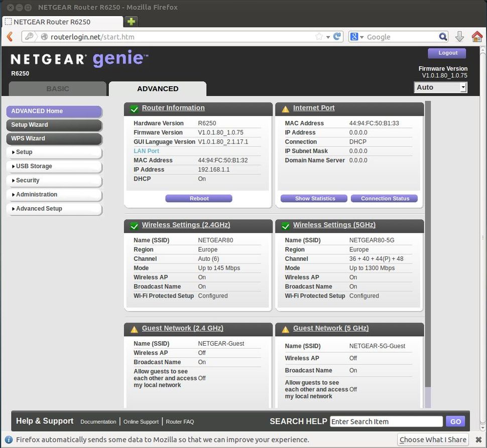Click the NETGEAR-Guest SSID value
This screenshot has height=448, width=487.
tap(221, 344)
